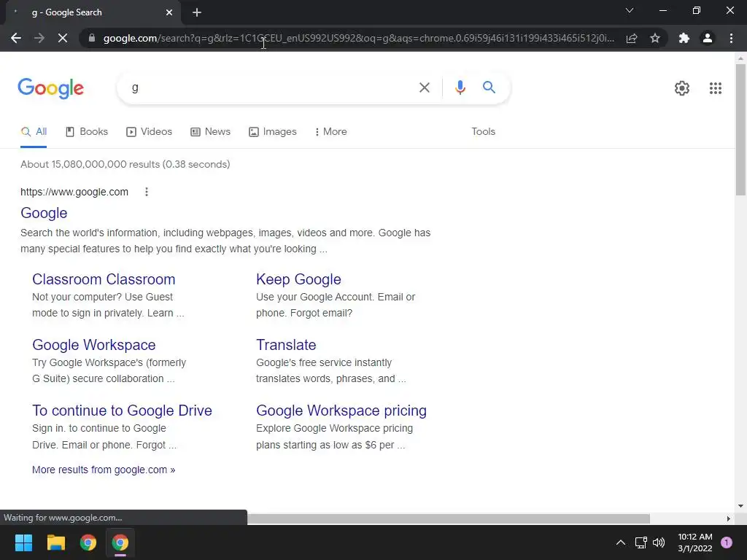Click the scroll right arrow of horizontal scrollbar
This screenshot has width=747, height=560.
728,518
